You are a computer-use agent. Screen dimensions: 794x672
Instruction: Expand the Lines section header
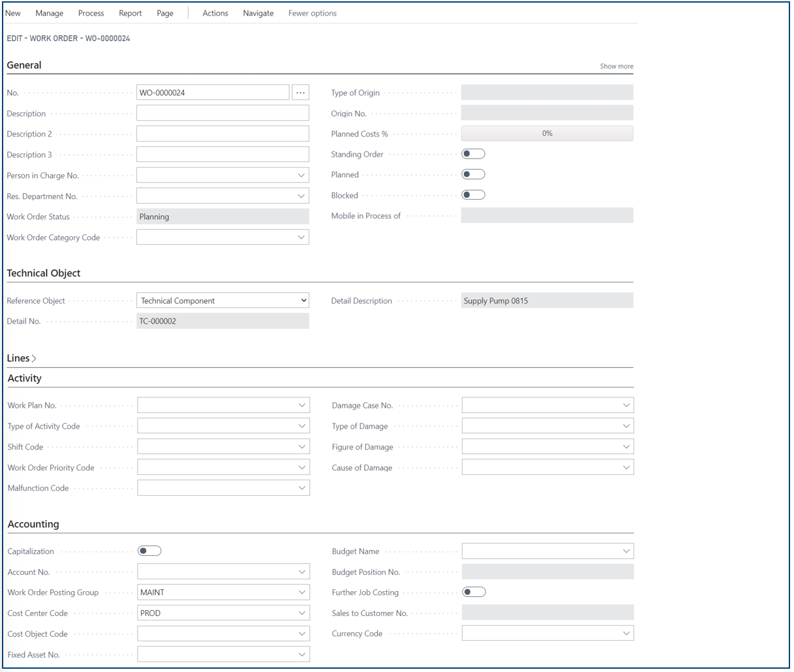tap(22, 358)
